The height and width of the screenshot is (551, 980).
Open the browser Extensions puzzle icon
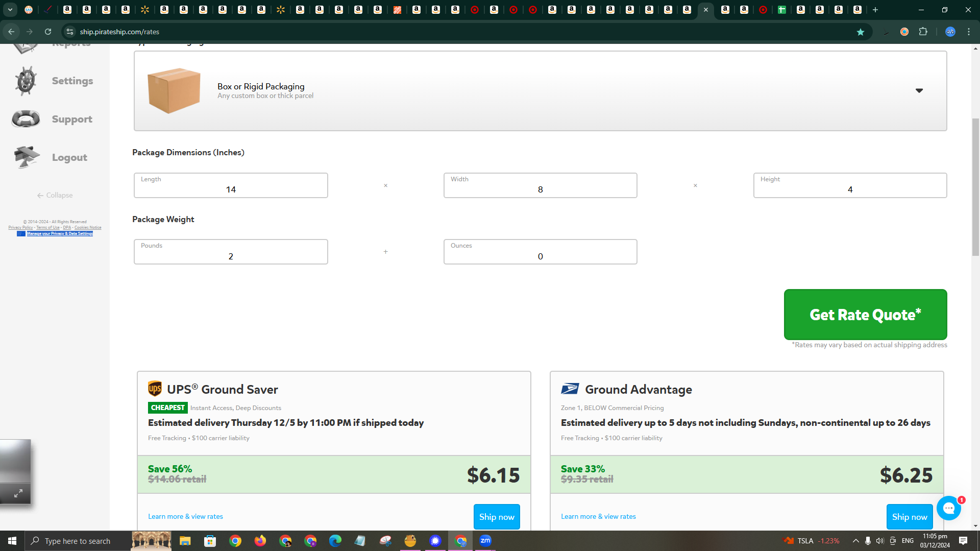point(923,32)
